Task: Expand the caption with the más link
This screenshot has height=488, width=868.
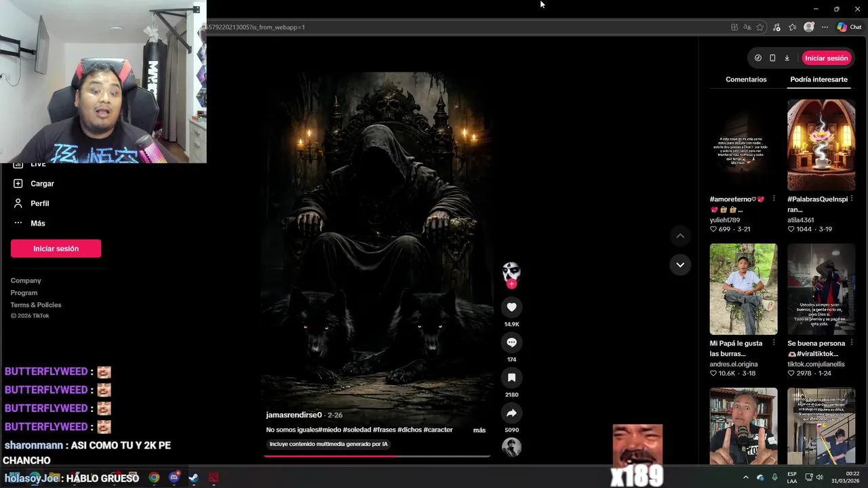Action: pyautogui.click(x=479, y=430)
